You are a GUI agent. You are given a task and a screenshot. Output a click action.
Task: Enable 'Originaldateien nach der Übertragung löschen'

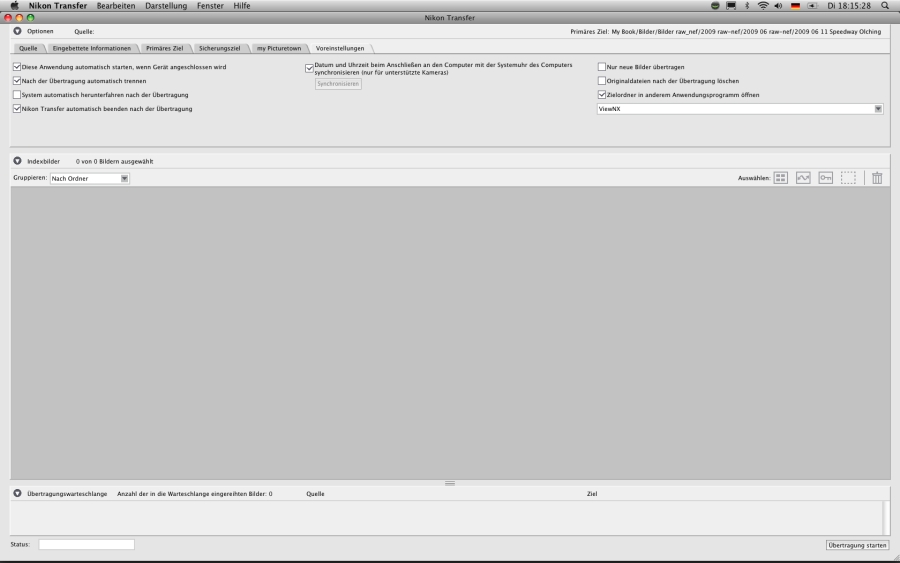[602, 81]
